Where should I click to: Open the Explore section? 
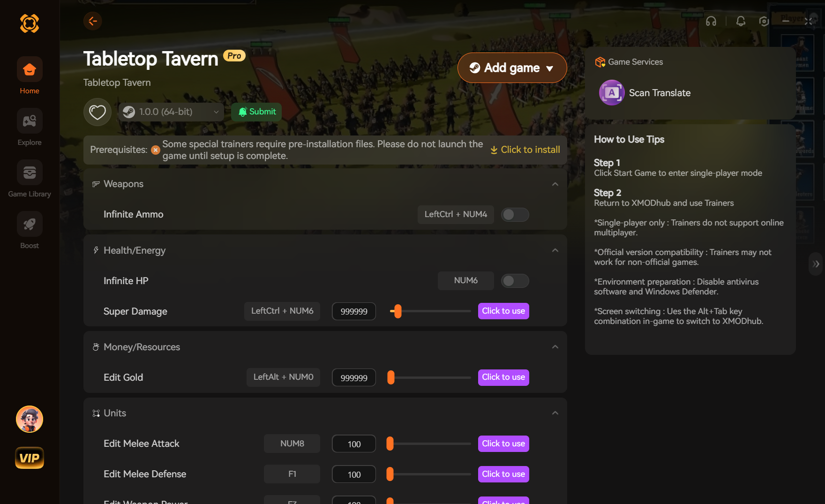pos(30,121)
